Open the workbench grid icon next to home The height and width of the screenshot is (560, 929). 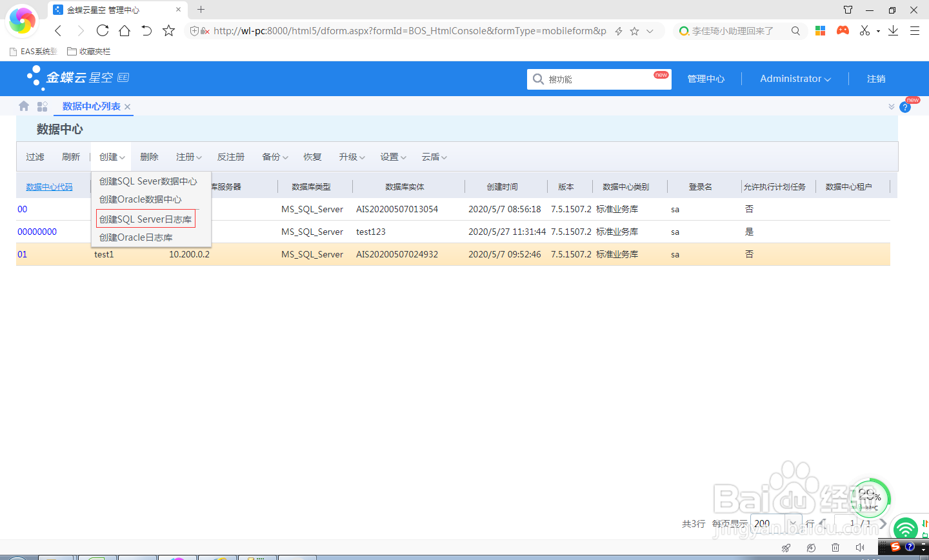click(x=41, y=106)
